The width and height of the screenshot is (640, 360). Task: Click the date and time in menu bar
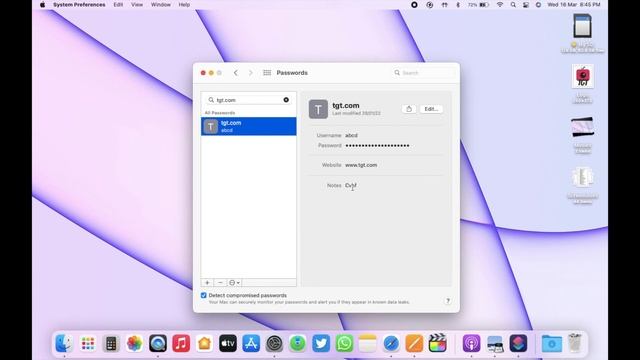click(573, 4)
